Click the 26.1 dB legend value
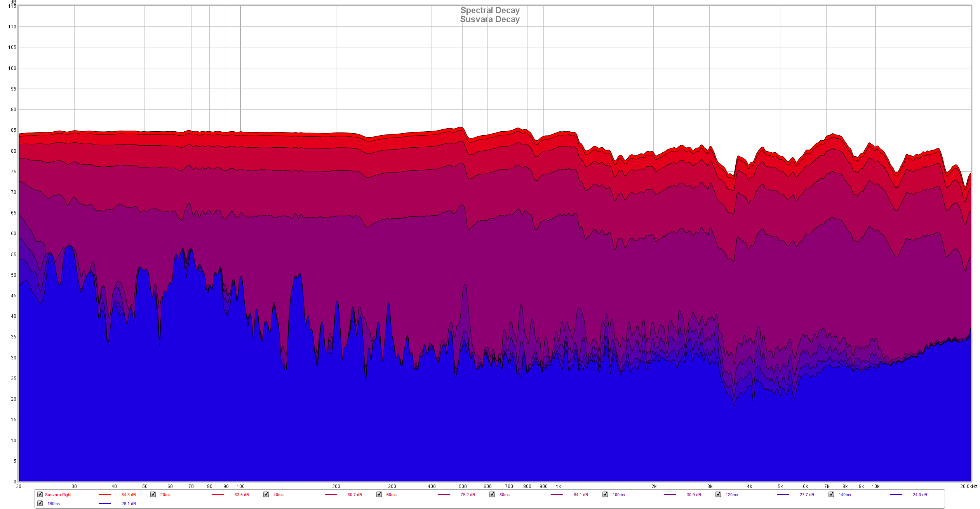Viewport: 980px width, 509px height. tap(129, 504)
